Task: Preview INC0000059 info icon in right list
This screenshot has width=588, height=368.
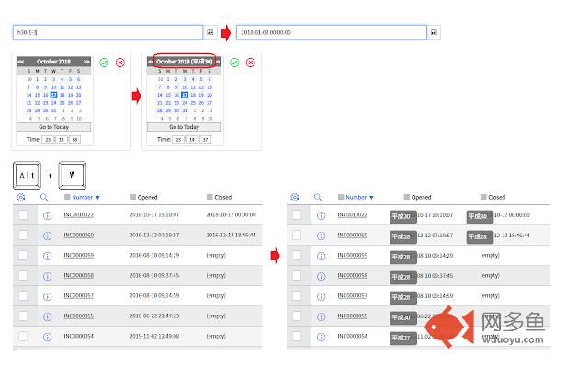Action: 321,256
